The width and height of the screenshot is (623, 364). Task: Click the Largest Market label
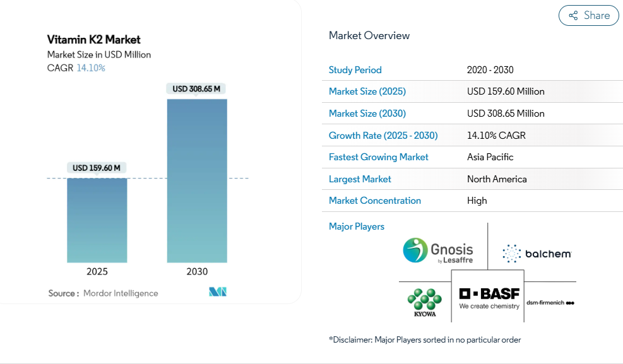pos(360,179)
